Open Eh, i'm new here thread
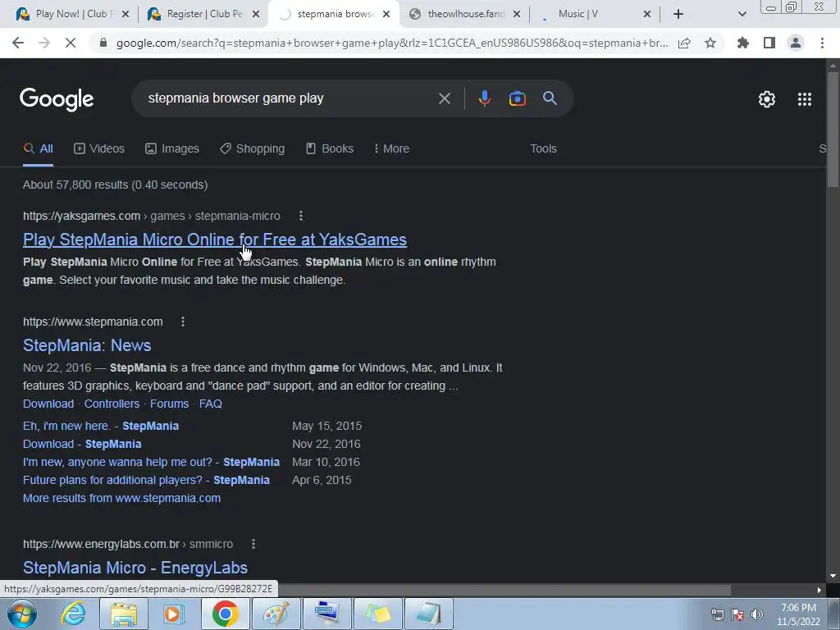The width and height of the screenshot is (840, 630). 101,426
